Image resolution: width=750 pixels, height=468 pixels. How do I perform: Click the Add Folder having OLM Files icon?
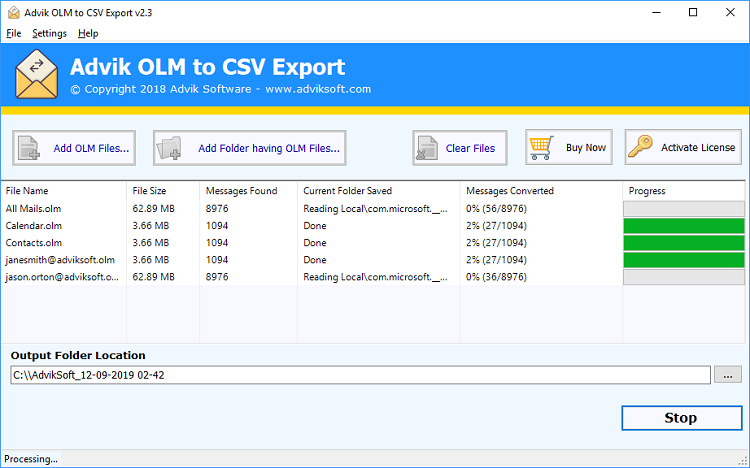[169, 148]
